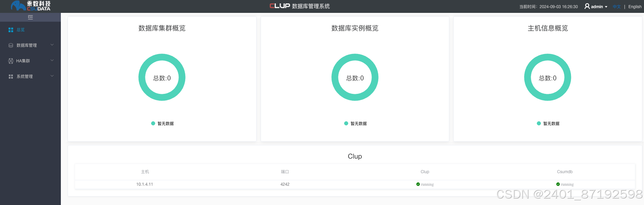Click the admin username label
644x205 pixels.
[597, 7]
